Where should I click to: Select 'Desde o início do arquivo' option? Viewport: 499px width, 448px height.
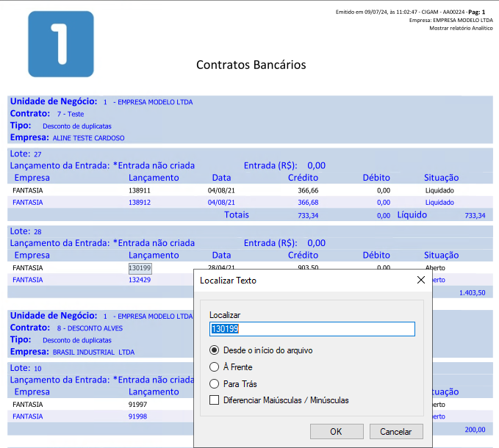click(261, 350)
